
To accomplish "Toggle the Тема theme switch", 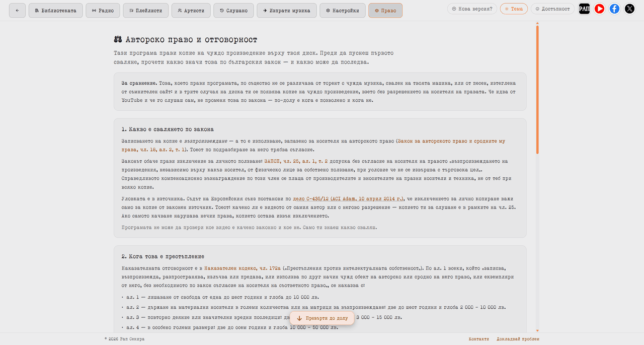I will (x=514, y=9).
